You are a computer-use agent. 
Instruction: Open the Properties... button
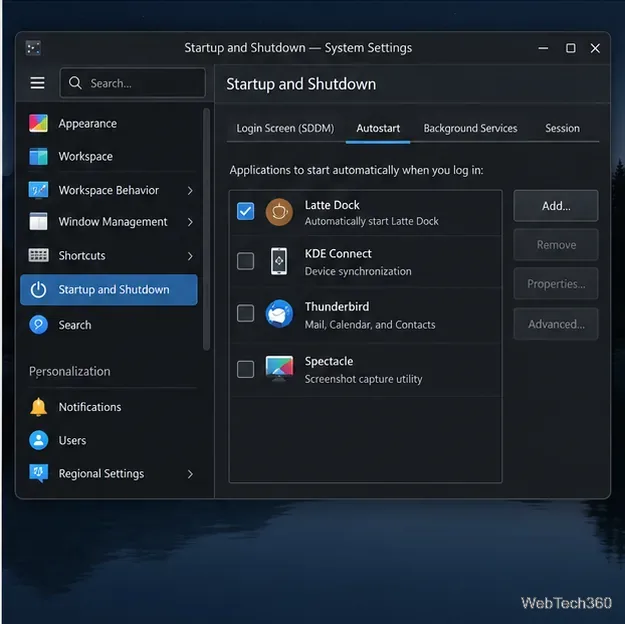pos(556,283)
